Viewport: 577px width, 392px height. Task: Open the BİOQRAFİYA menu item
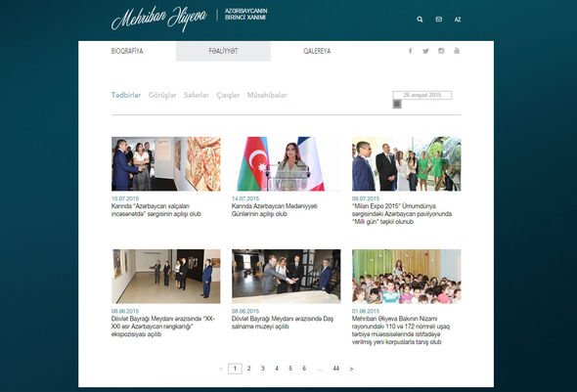[127, 51]
